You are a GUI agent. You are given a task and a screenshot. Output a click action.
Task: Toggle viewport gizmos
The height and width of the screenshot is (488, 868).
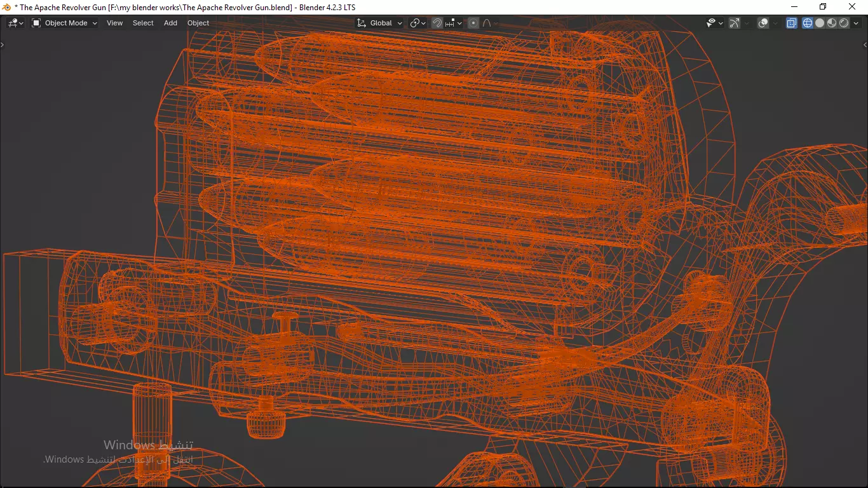click(735, 23)
